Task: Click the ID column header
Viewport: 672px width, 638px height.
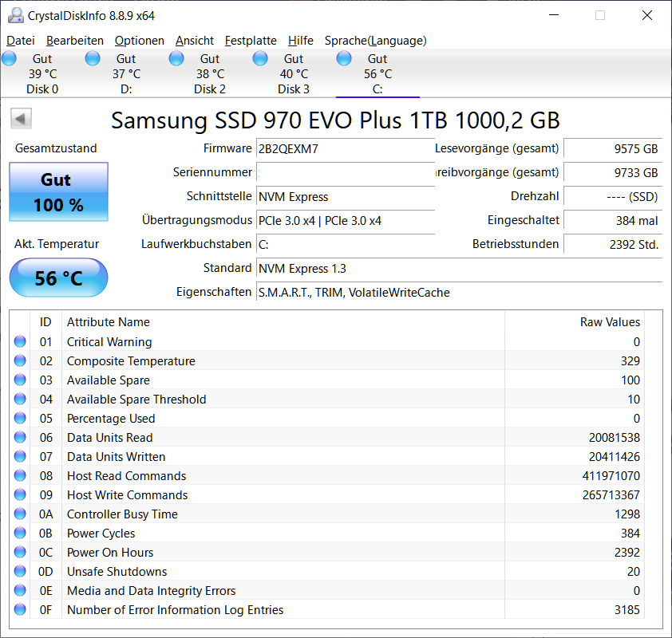Action: (45, 322)
